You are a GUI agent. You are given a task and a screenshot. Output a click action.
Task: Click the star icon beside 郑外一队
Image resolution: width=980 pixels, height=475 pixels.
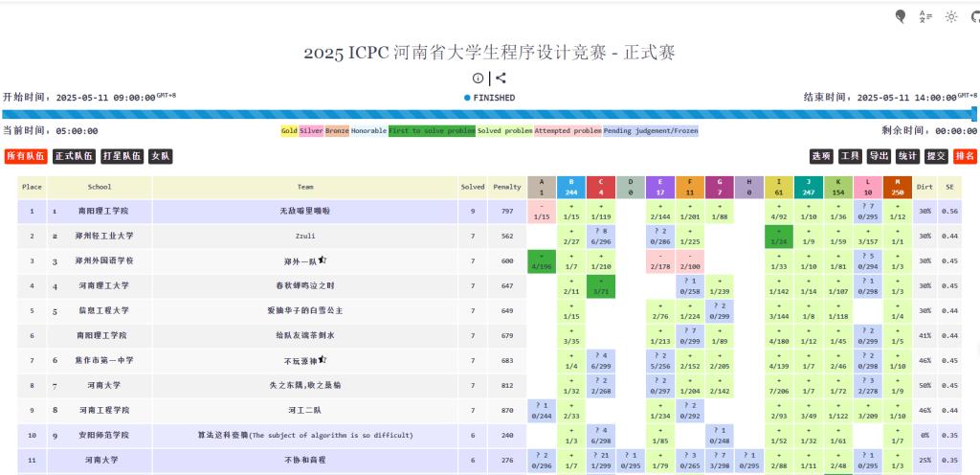[323, 260]
